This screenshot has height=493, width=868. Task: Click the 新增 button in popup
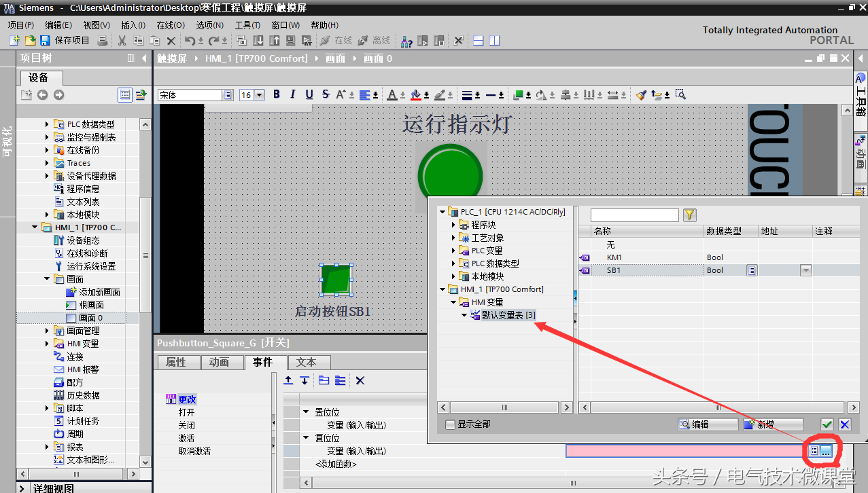(773, 424)
